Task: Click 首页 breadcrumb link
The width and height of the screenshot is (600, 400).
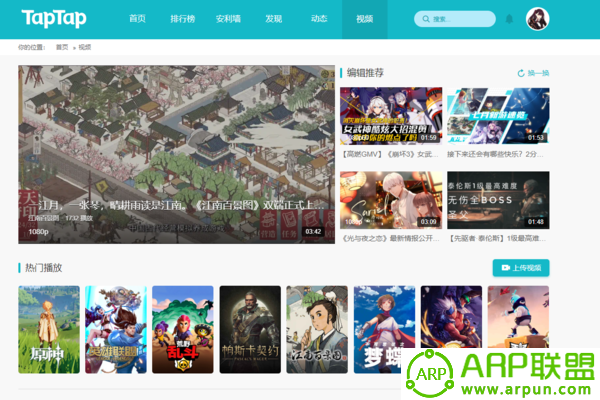Action: point(62,47)
